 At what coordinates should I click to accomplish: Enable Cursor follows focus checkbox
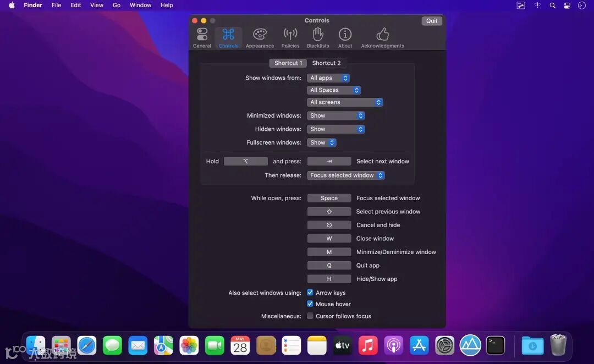(x=310, y=316)
